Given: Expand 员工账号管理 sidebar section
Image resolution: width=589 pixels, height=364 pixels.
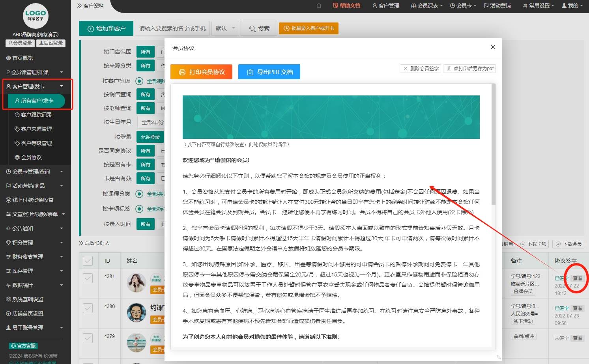Looking at the screenshot, I should [x=36, y=328].
